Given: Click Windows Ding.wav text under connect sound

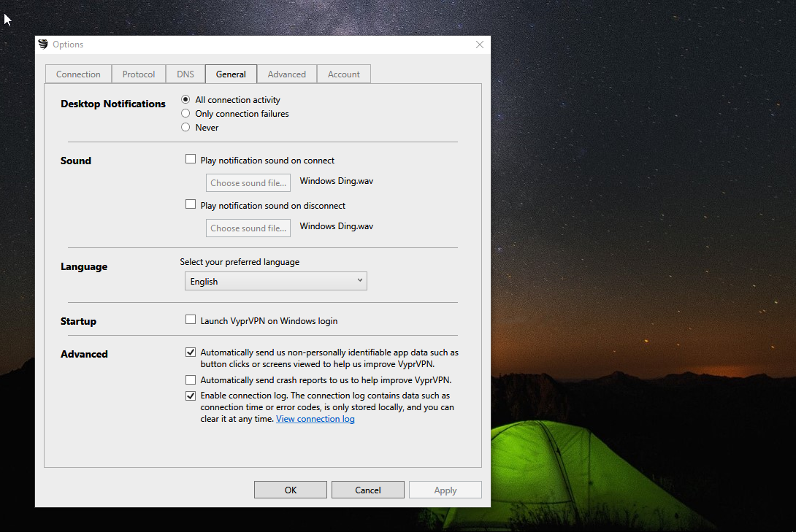Looking at the screenshot, I should pos(337,181).
